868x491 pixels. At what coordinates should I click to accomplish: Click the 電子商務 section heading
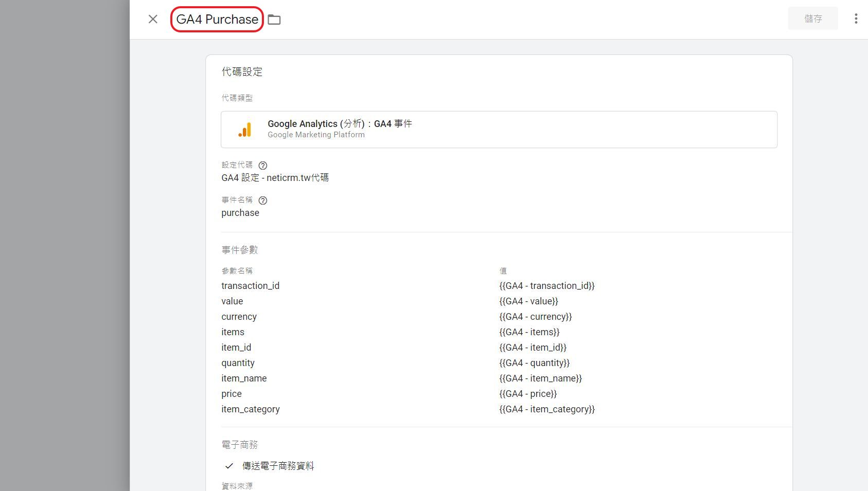point(239,445)
